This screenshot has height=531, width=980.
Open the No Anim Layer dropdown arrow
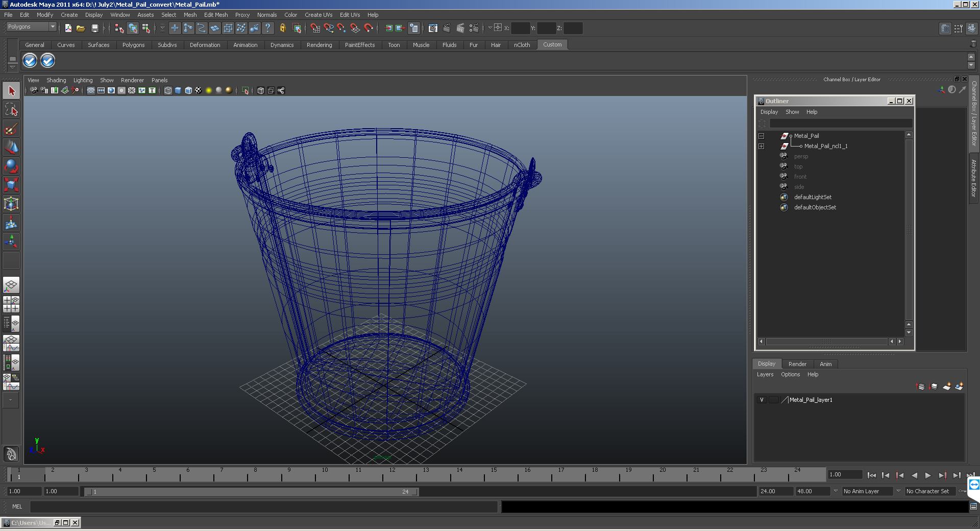point(836,491)
